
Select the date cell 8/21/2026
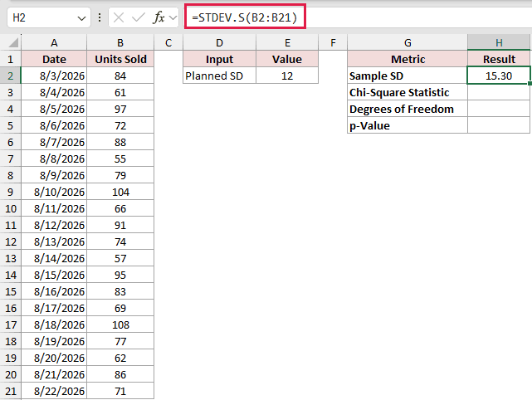click(x=54, y=374)
